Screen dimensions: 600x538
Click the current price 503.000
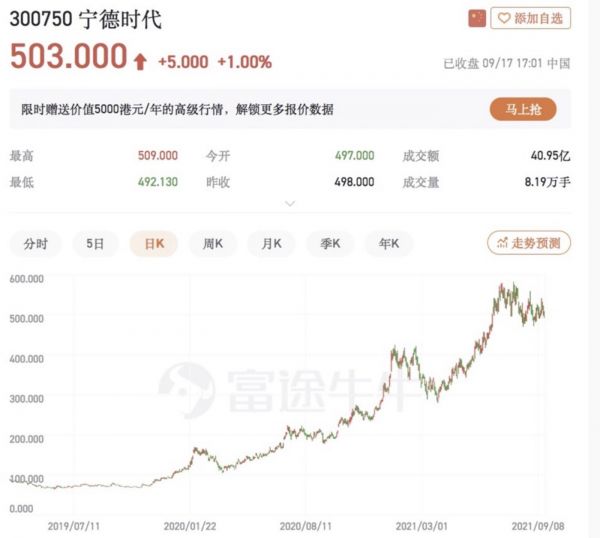(x=68, y=58)
